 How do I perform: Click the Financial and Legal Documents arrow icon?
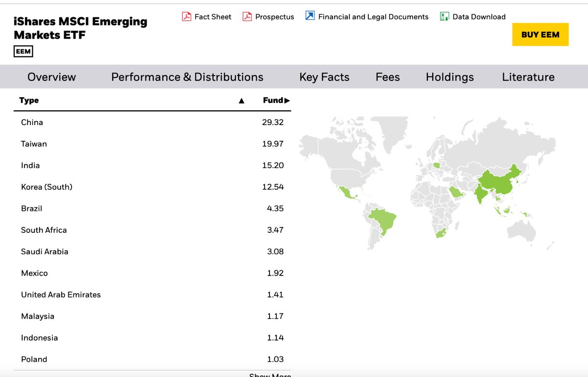(x=310, y=16)
